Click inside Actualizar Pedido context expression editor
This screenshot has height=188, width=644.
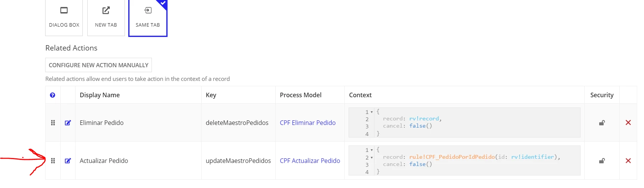464,160
